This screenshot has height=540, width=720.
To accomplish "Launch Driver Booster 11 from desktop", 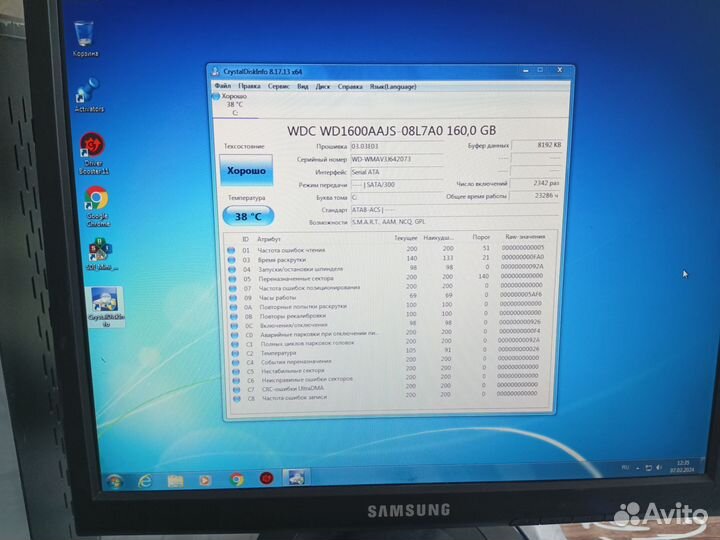I will click(x=92, y=149).
